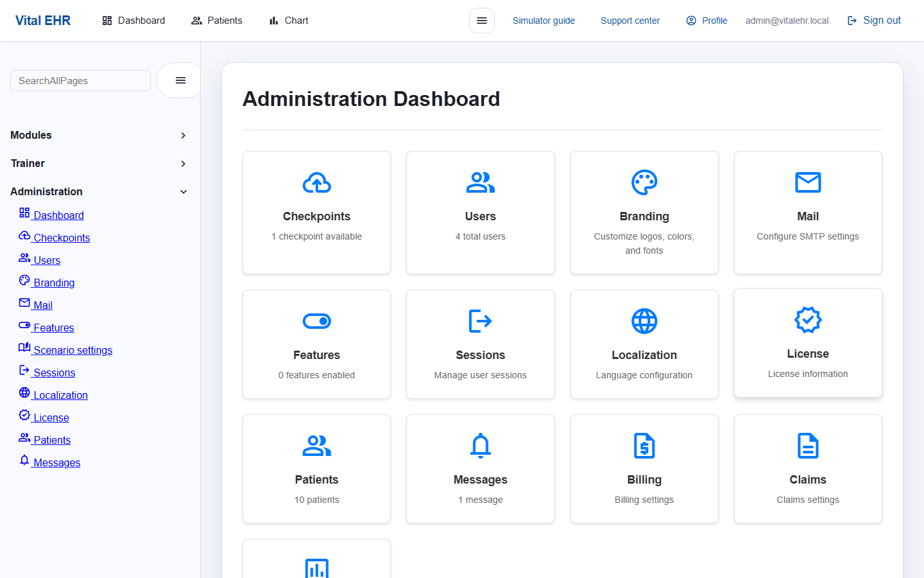Open the Localization globe icon

[x=644, y=320]
